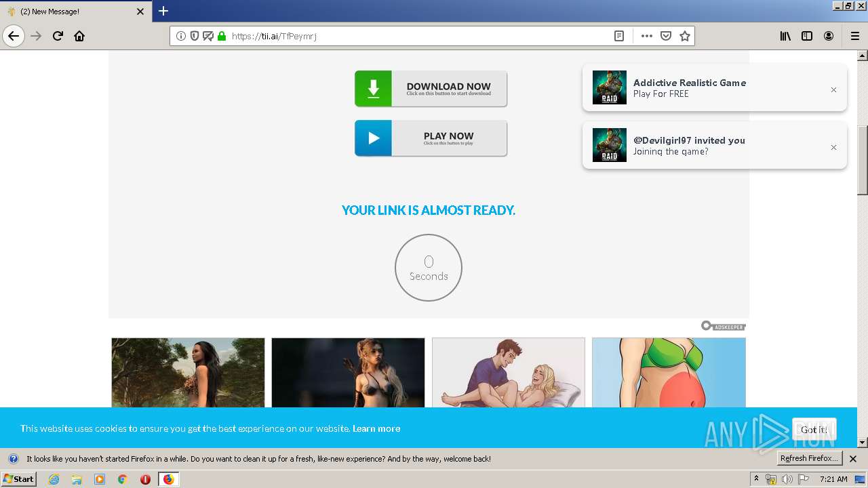Open Action Center flag icon
Screen dimensions: 868x488
pos(804,479)
